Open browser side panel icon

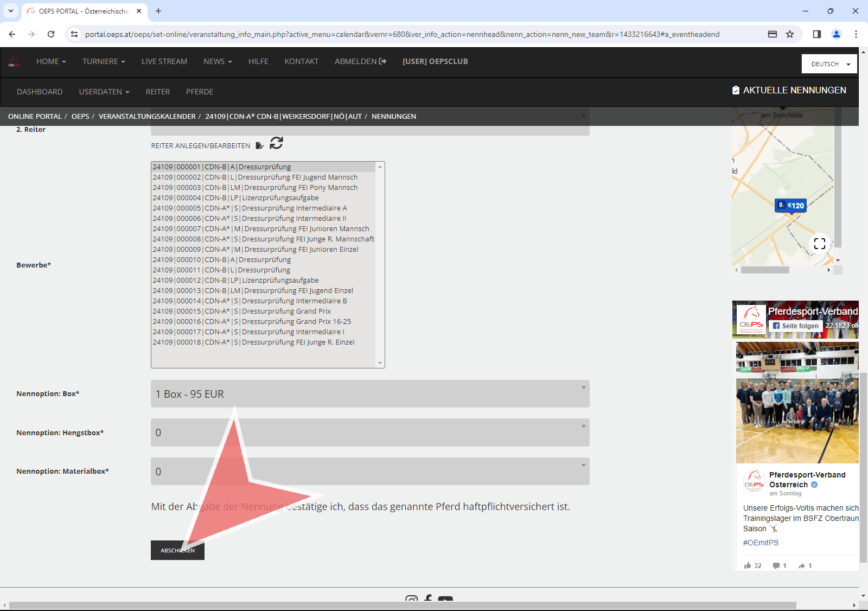tap(816, 34)
